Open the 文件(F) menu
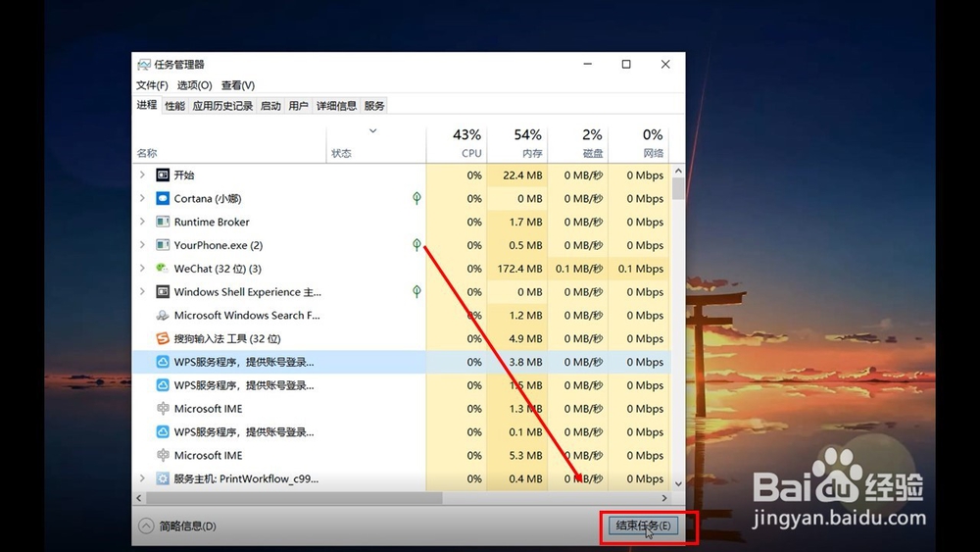The image size is (980, 552). pyautogui.click(x=152, y=85)
